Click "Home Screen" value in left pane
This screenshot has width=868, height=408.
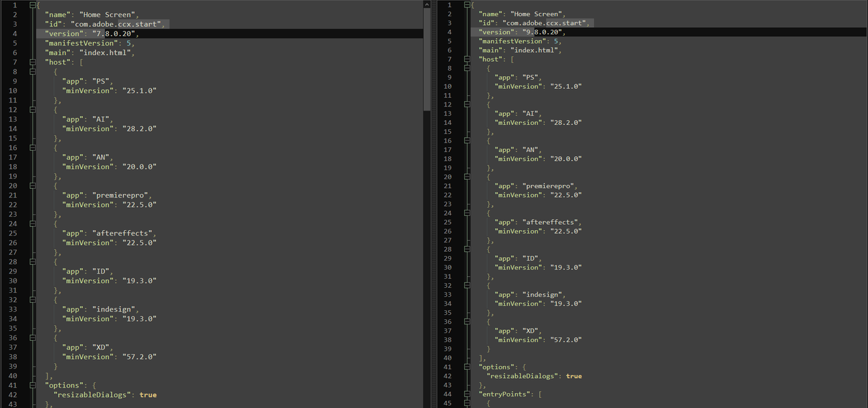coord(107,15)
